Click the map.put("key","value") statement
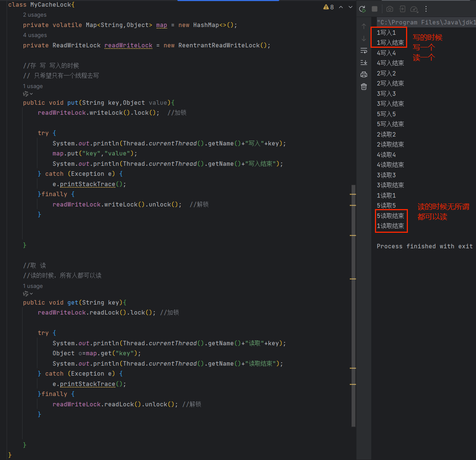The height and width of the screenshot is (460, 476). 95,154
